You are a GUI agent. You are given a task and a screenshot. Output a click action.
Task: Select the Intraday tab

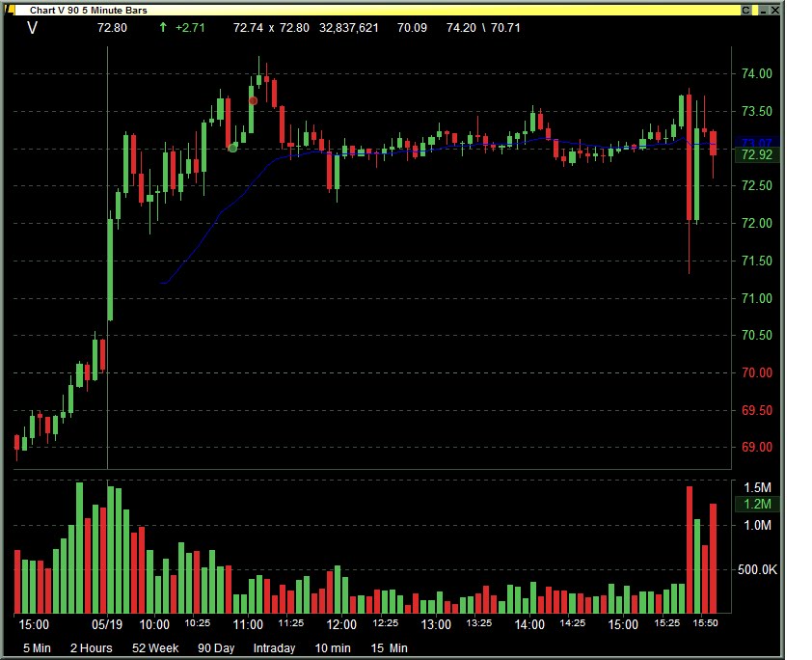274,648
